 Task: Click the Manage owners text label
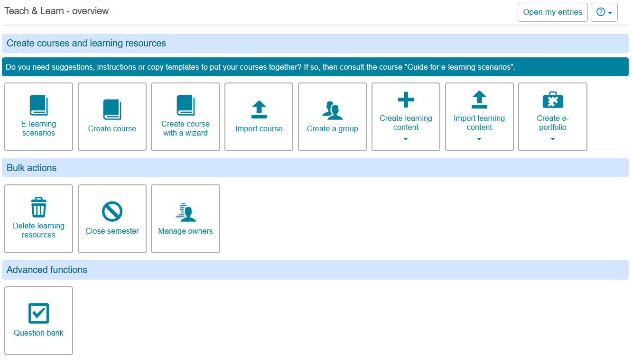coord(186,231)
